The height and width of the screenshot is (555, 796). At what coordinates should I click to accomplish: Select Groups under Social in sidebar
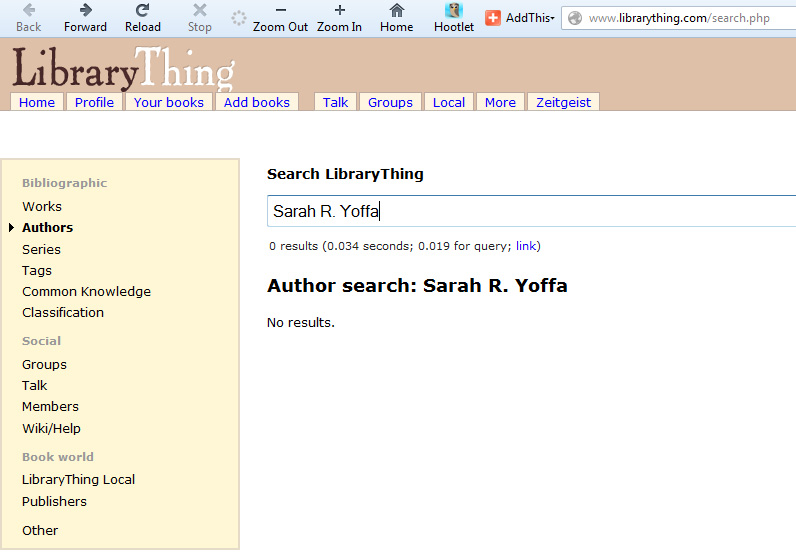45,365
